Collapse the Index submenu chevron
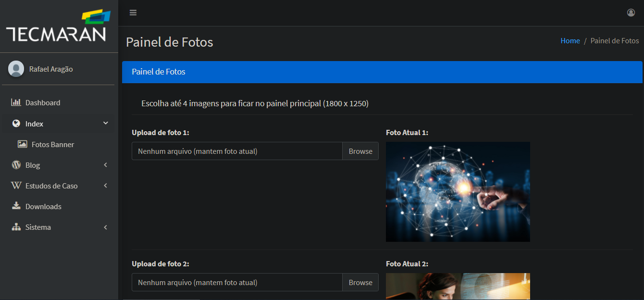The height and width of the screenshot is (300, 644). (x=106, y=124)
